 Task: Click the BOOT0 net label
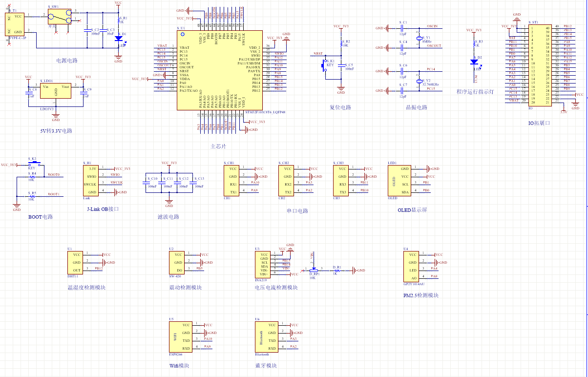pos(54,174)
